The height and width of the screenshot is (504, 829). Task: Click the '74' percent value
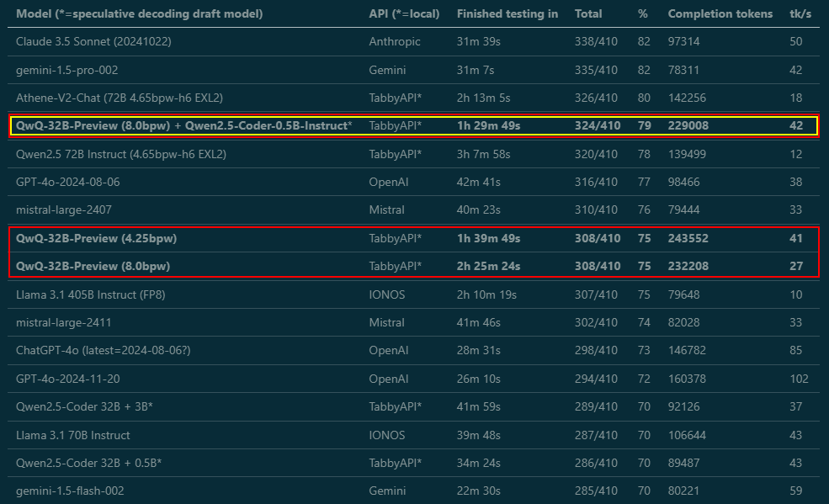644,323
